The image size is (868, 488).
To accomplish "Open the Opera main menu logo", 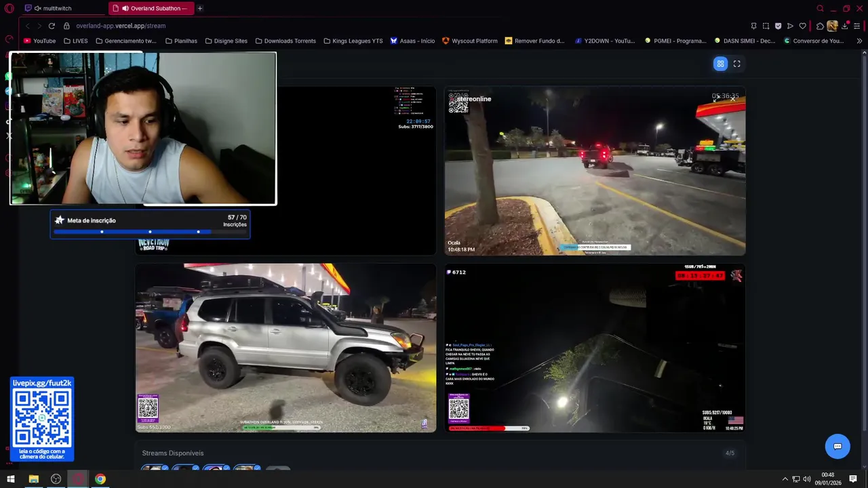I will point(9,8).
